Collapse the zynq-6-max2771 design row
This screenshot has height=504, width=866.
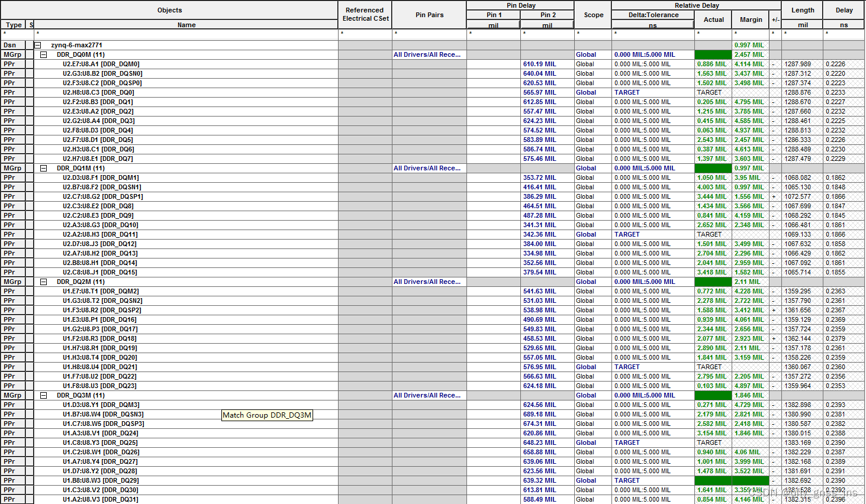point(37,45)
